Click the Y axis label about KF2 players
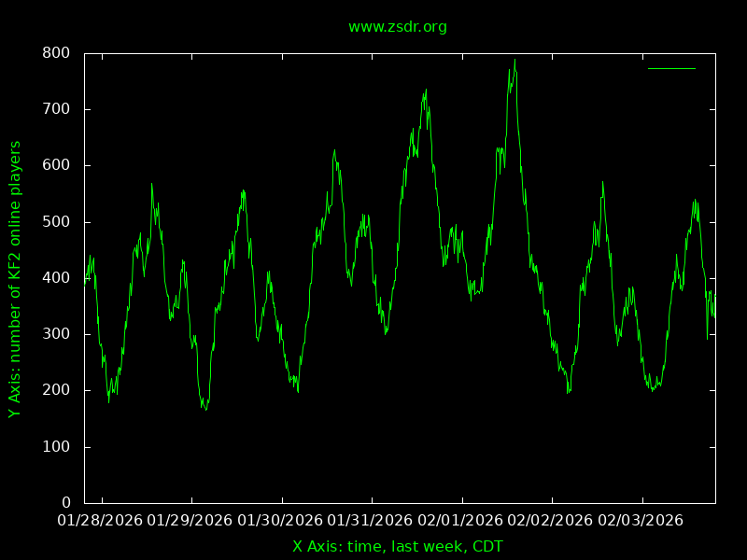Image resolution: width=747 pixels, height=560 pixels. [x=15, y=279]
